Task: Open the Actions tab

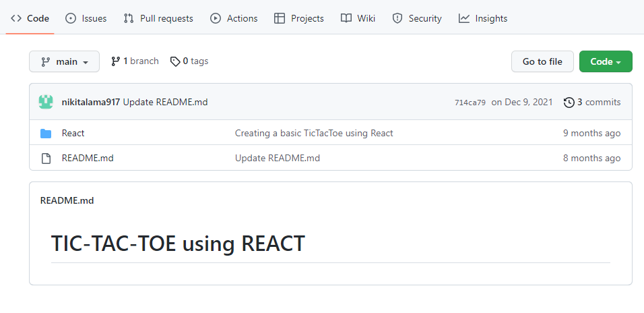Action: pyautogui.click(x=234, y=19)
